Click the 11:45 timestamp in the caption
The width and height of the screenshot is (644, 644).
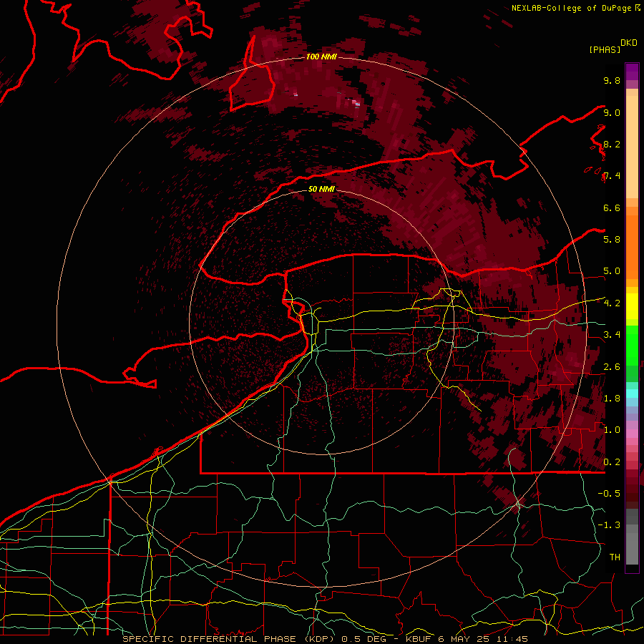pyautogui.click(x=513, y=639)
